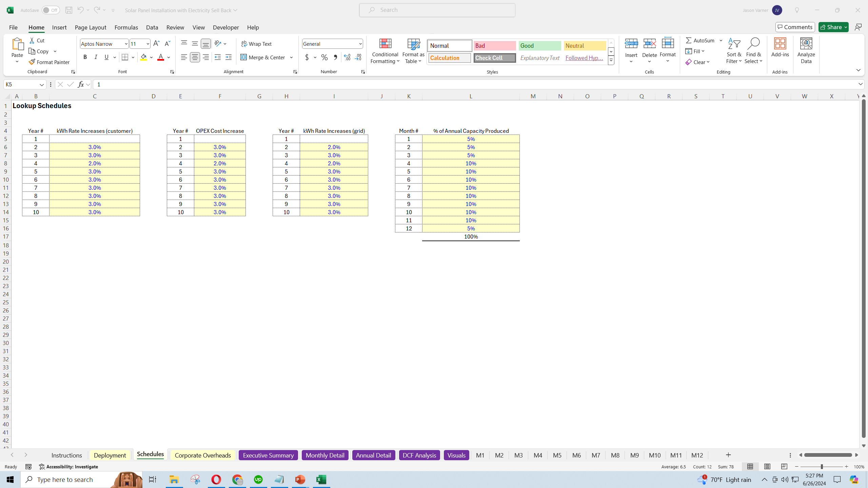
Task: Open Analyze Data tool
Action: pos(806,51)
